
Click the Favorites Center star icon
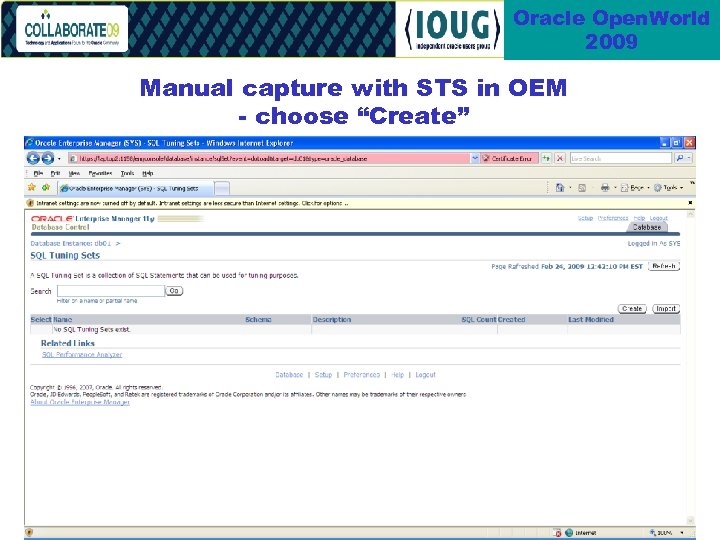32,187
